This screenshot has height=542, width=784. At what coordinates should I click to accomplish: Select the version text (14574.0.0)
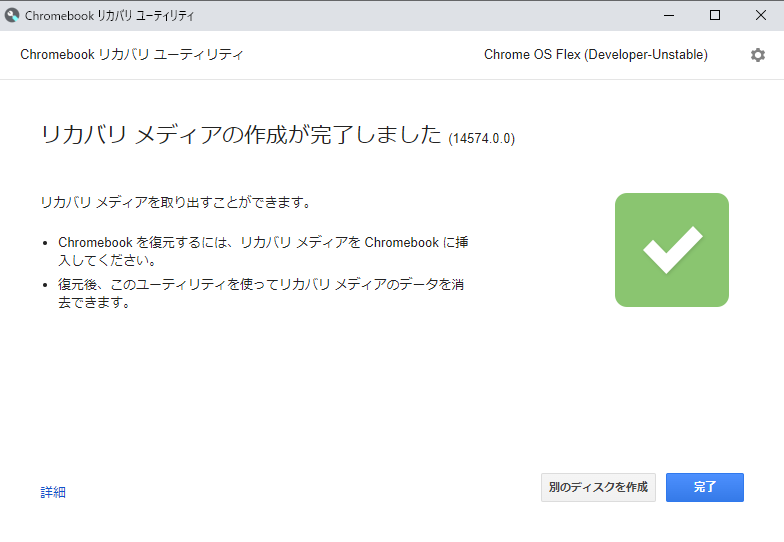point(482,138)
